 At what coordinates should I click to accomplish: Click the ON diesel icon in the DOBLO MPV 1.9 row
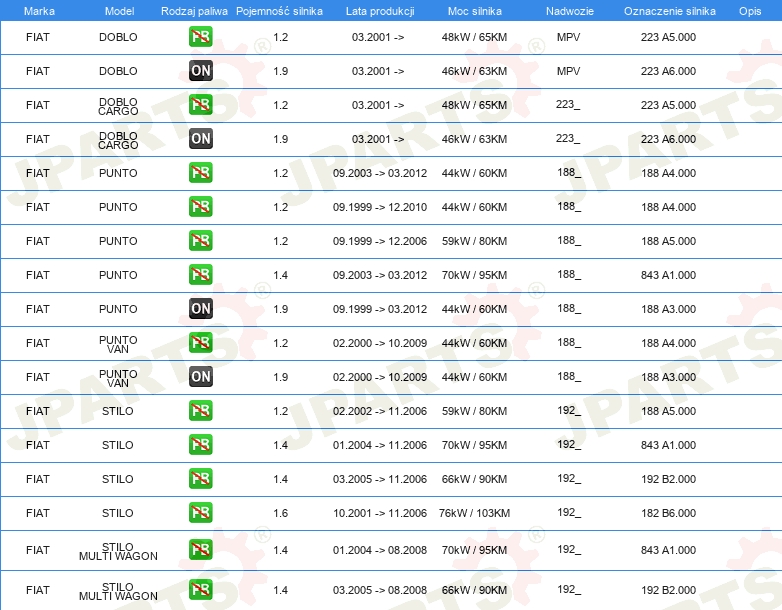(200, 70)
